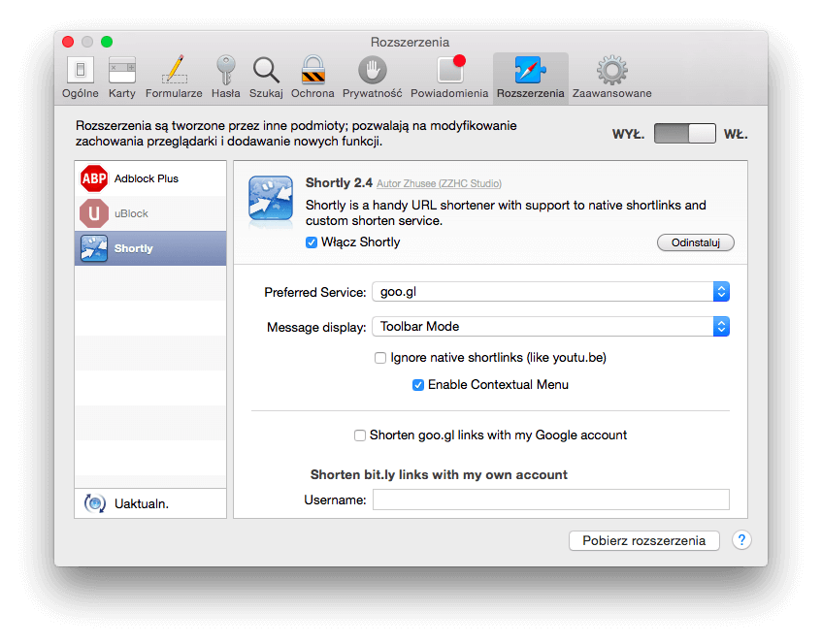Toggle the WYŁ./WŁ. extensions switch

(684, 134)
